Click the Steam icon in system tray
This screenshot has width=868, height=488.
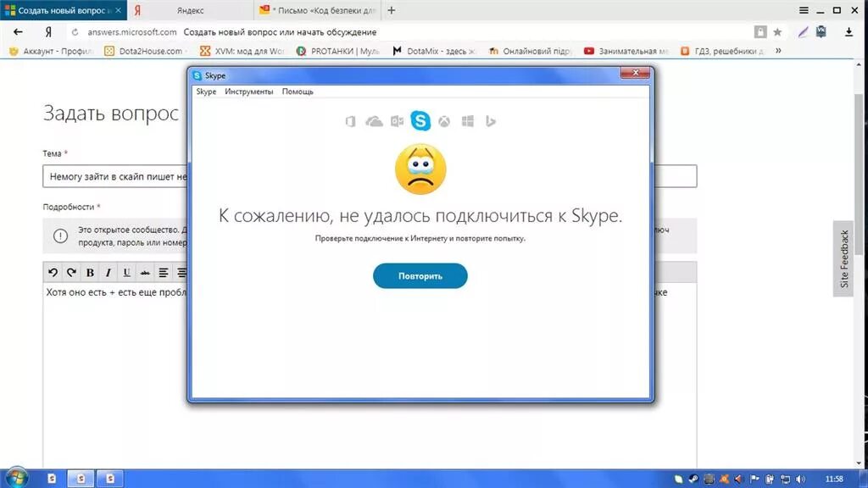(693, 479)
